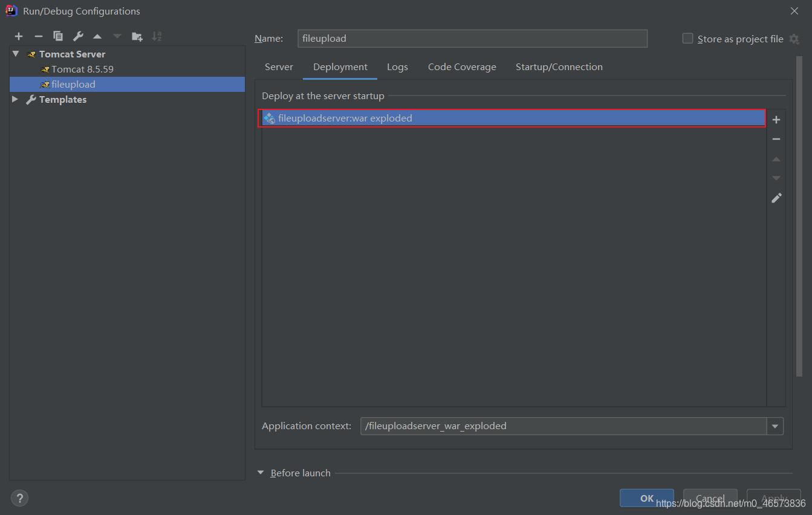Move deployment artifact up
The image size is (812, 515).
(x=776, y=159)
